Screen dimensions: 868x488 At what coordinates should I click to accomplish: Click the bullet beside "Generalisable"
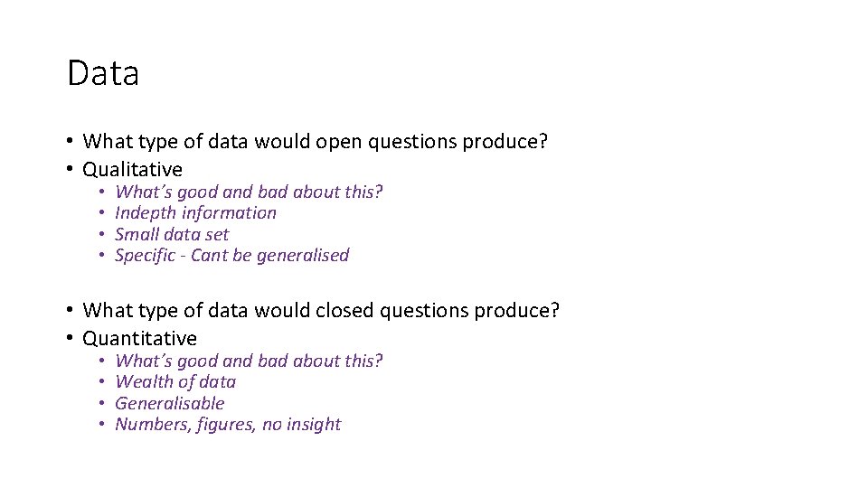tap(104, 404)
